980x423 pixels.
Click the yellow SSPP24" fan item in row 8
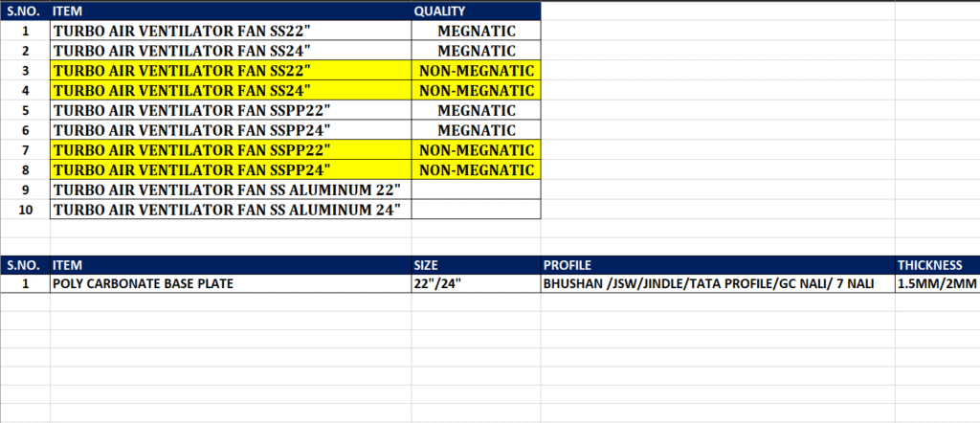pos(230,170)
